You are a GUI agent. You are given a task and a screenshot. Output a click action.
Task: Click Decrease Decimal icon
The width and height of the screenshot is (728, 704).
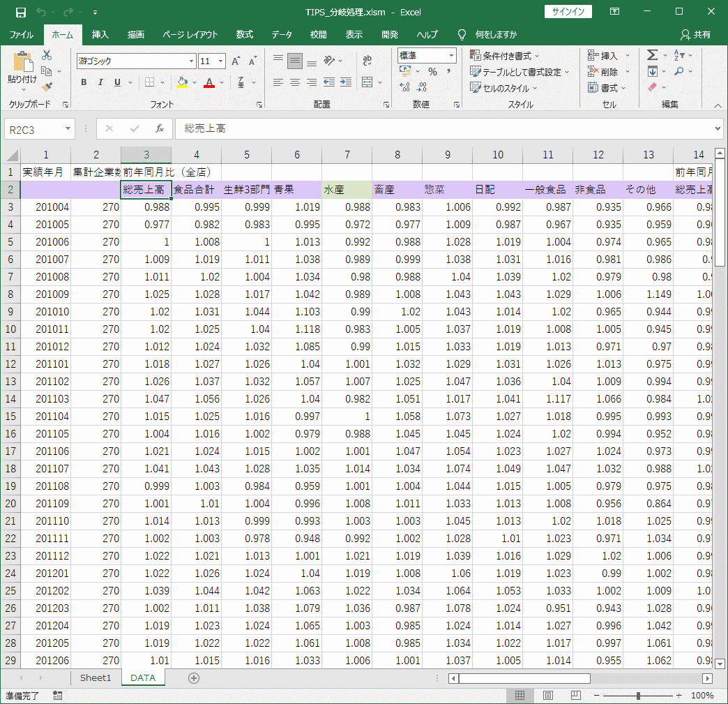click(422, 87)
